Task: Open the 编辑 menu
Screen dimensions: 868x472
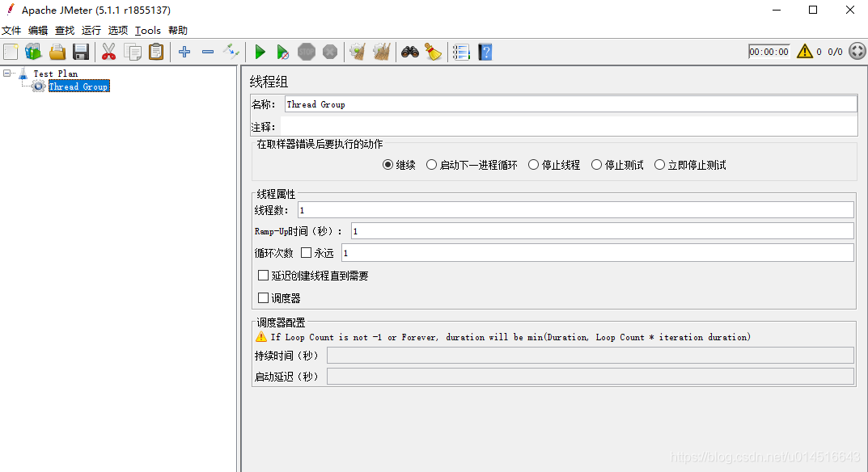Action: click(x=38, y=31)
